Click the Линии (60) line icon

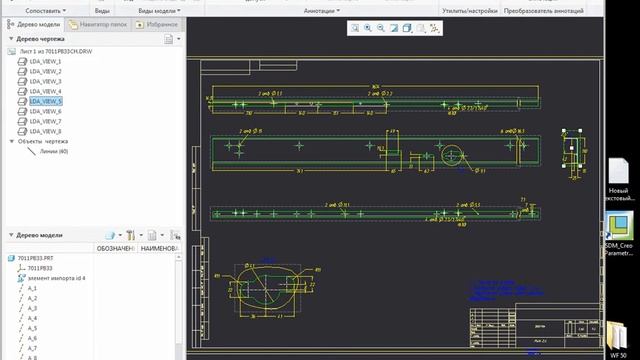point(31,151)
